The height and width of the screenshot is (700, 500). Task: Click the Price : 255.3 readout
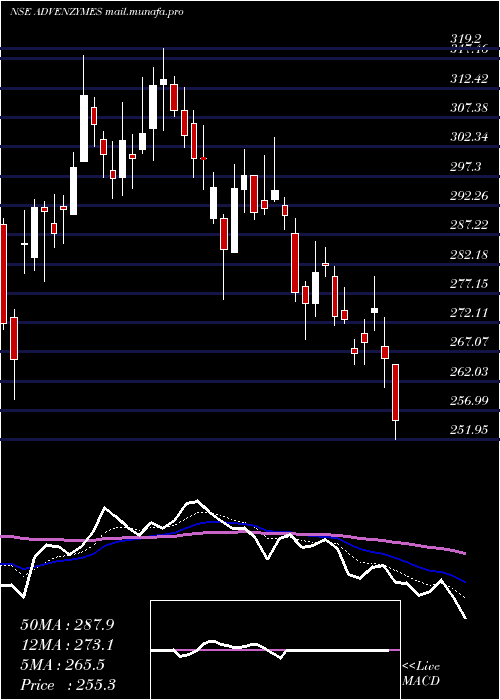68,685
